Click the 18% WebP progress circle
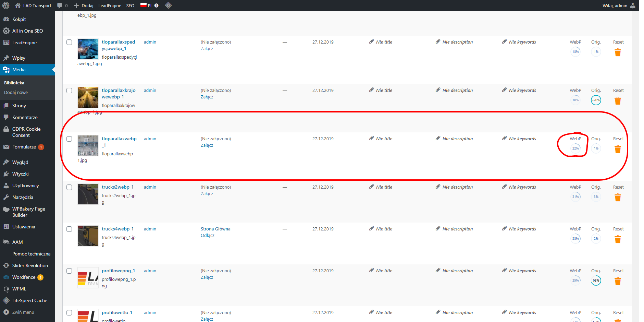This screenshot has width=644, height=322. pyautogui.click(x=575, y=52)
